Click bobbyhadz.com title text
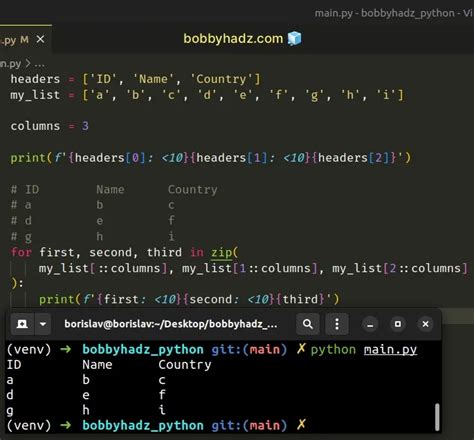Viewport: 474px width, 440px height. pos(233,39)
